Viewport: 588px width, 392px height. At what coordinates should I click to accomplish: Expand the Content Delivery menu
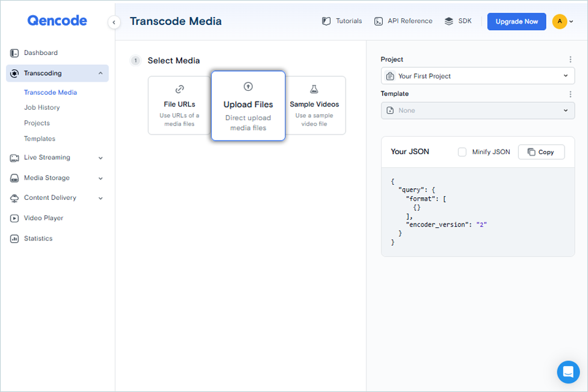tap(100, 198)
